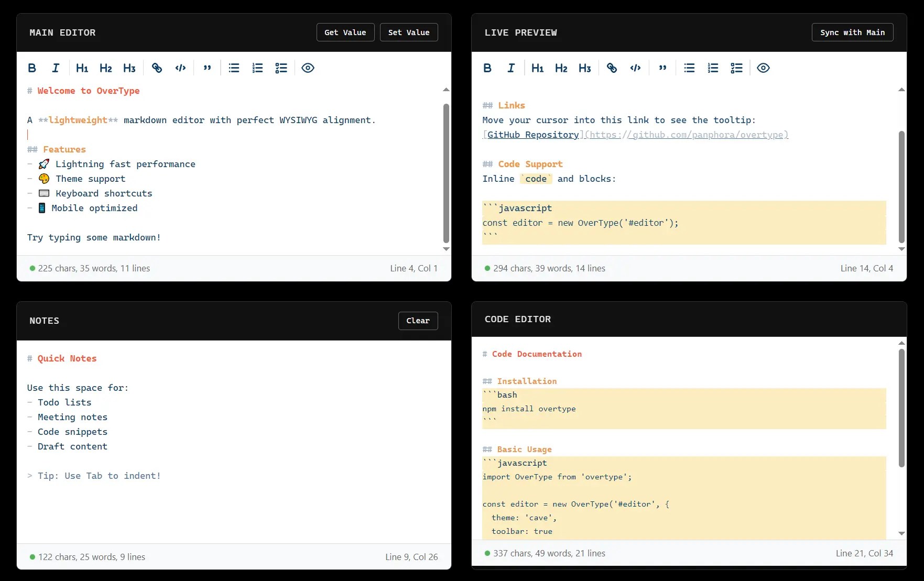Click 'Line 4, Col 1' in Main Editor status
The image size is (924, 581).
point(414,268)
